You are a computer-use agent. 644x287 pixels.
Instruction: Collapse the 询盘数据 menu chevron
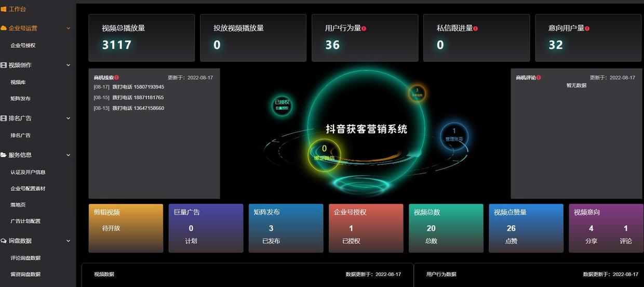click(68, 241)
